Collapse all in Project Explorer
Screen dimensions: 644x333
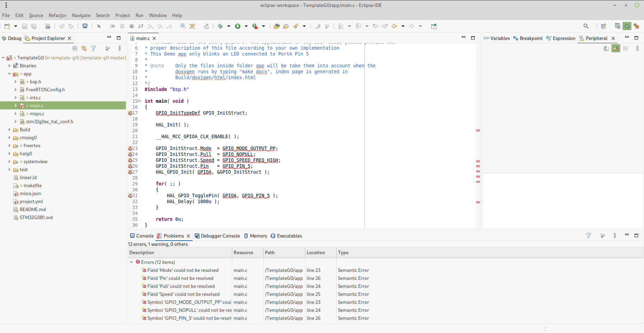pos(75,49)
